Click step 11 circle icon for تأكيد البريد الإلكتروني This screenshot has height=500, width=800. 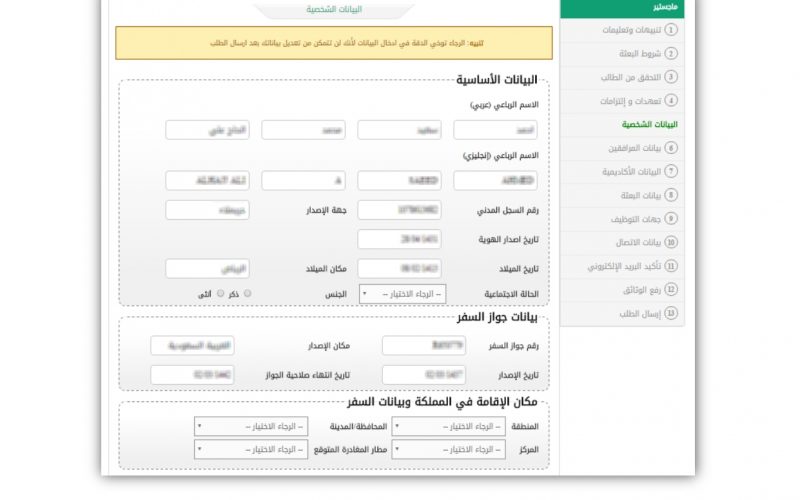pos(671,266)
